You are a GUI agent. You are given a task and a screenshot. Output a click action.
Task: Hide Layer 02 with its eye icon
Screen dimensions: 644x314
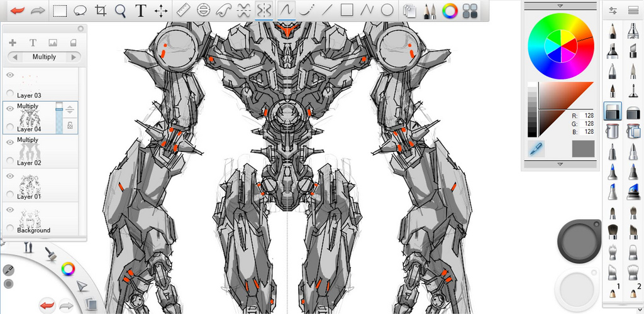click(10, 143)
